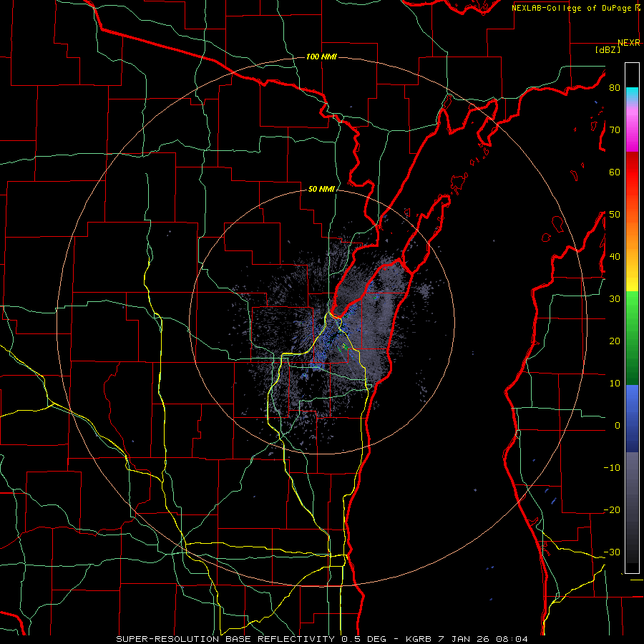Click the '7 JAN 26 08:04' timestamp

pos(484,639)
